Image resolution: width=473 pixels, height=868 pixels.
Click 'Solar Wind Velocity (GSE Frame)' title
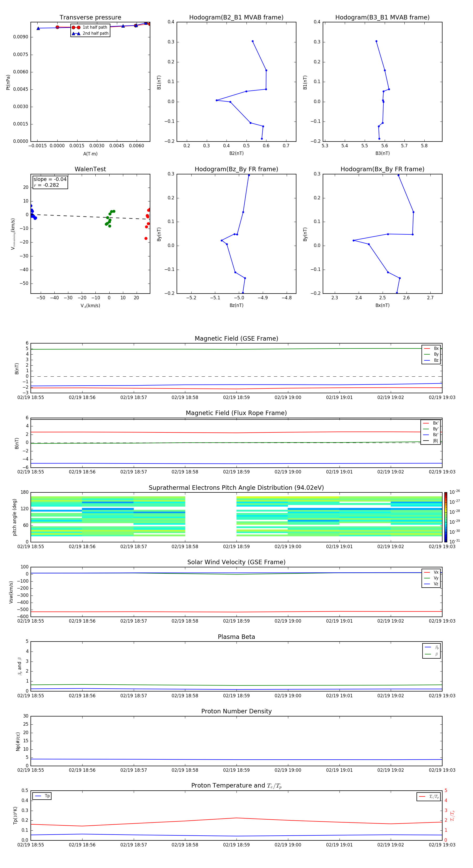pyautogui.click(x=236, y=562)
